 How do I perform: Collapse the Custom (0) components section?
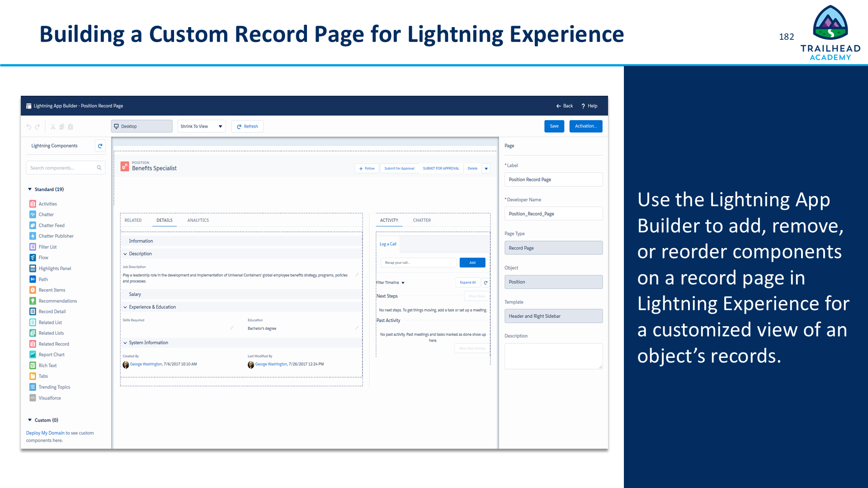point(30,420)
